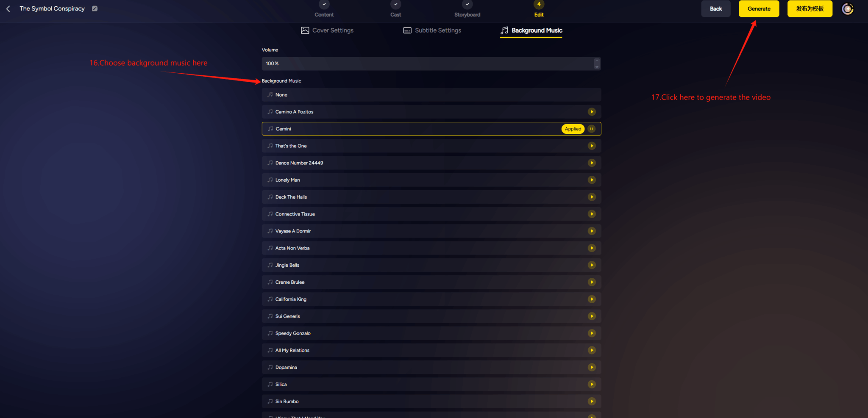This screenshot has height=418, width=868.
Task: Play preview of Dopamina track
Action: click(592, 367)
